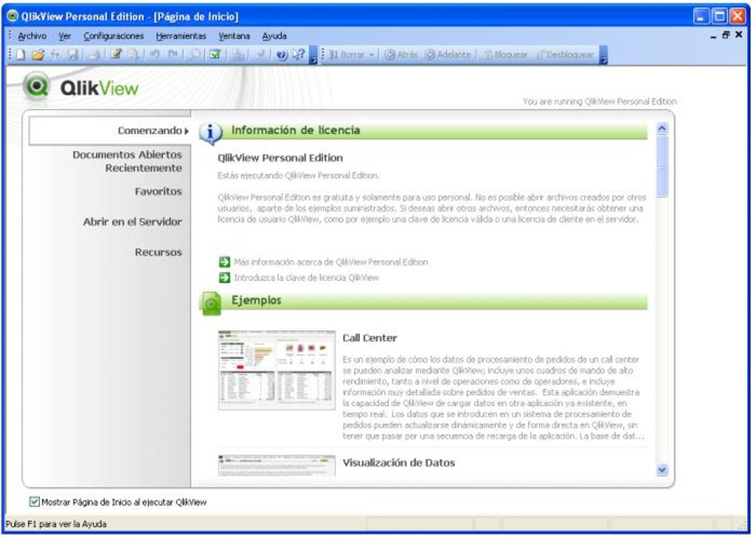Click Introduzca la clave de licencia QlikView link
756x538 pixels.
pos(307,278)
